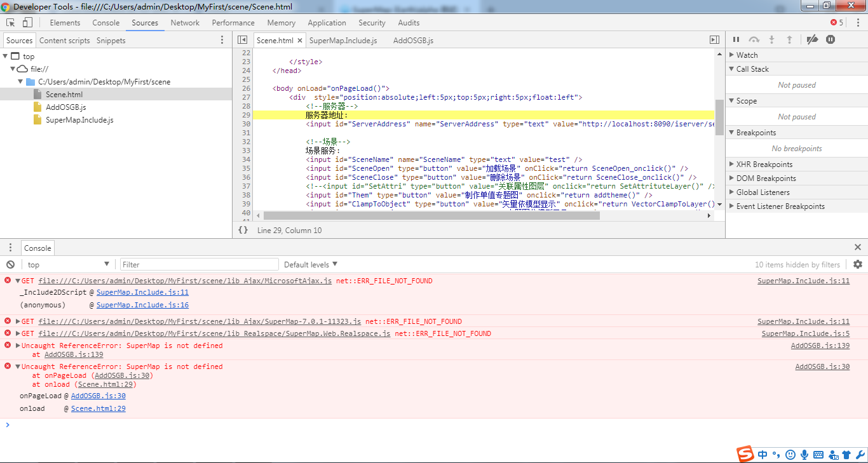This screenshot has width=868, height=463.
Task: Toggle the device toolbar icon
Action: coord(27,22)
